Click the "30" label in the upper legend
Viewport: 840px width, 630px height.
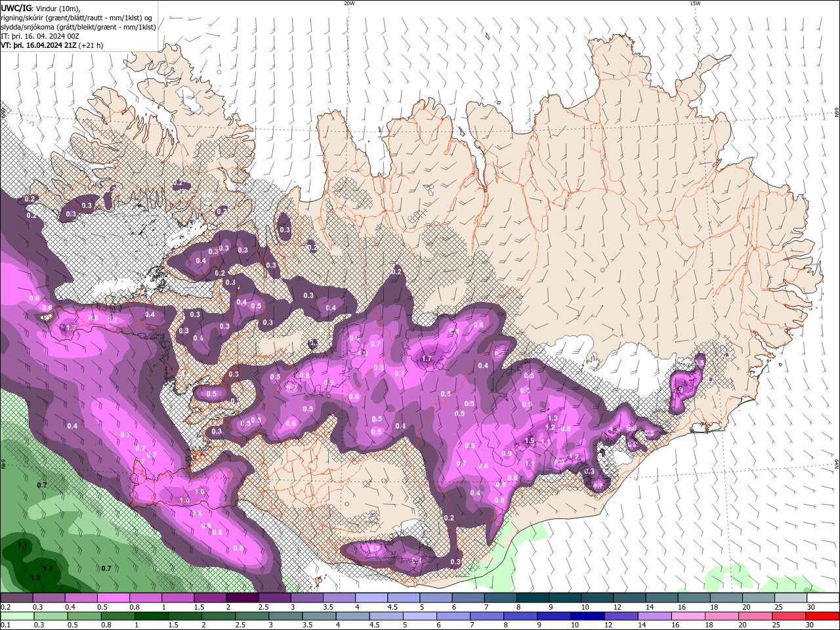click(811, 607)
